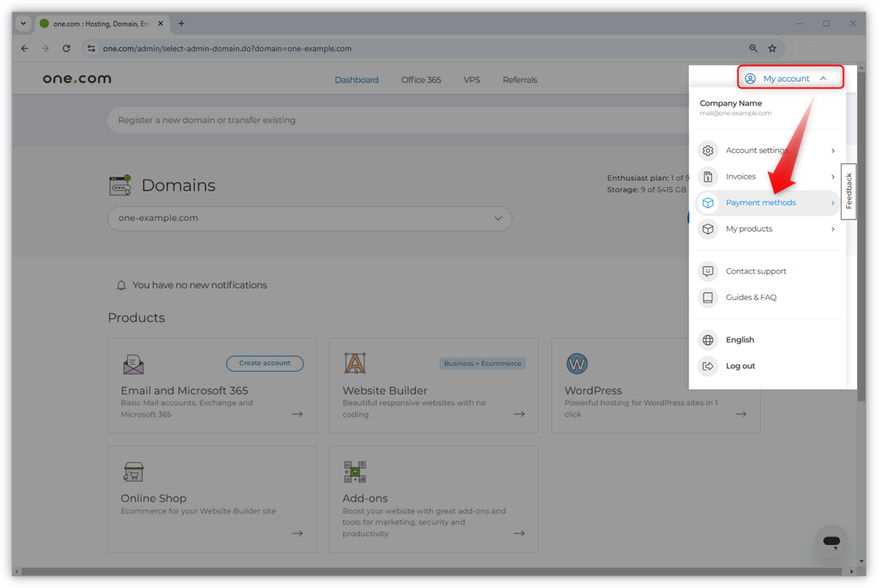Viewport: 878px width, 588px height.
Task: Open the Referrals navigation item
Action: pyautogui.click(x=520, y=80)
